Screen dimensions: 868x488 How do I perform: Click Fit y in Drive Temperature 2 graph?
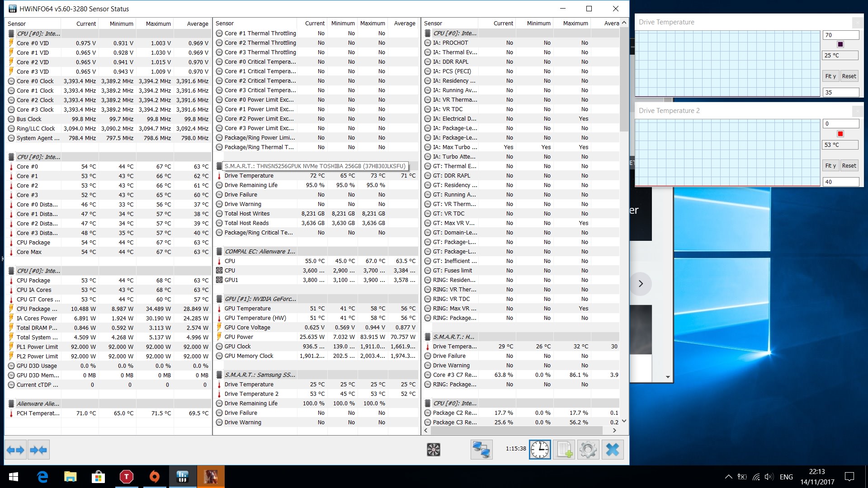coord(831,166)
